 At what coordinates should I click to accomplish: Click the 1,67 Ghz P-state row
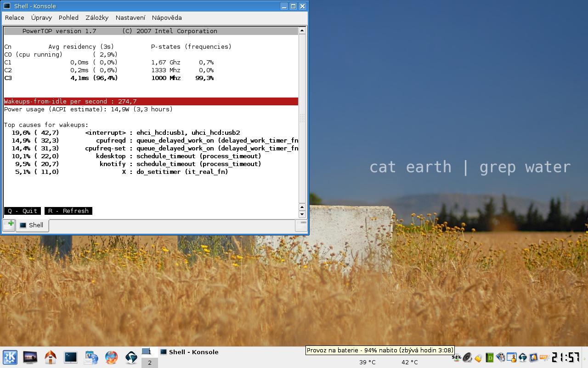click(182, 62)
